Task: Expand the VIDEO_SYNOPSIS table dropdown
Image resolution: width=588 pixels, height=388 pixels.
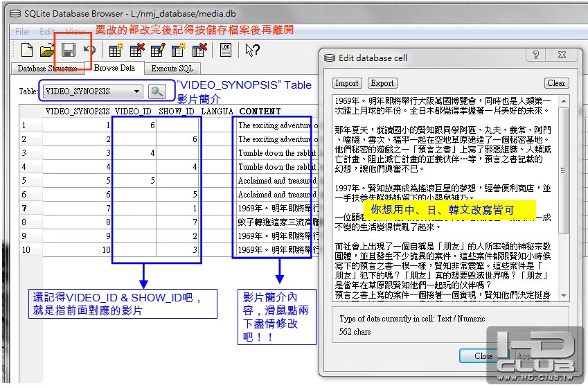Action: (x=93, y=91)
